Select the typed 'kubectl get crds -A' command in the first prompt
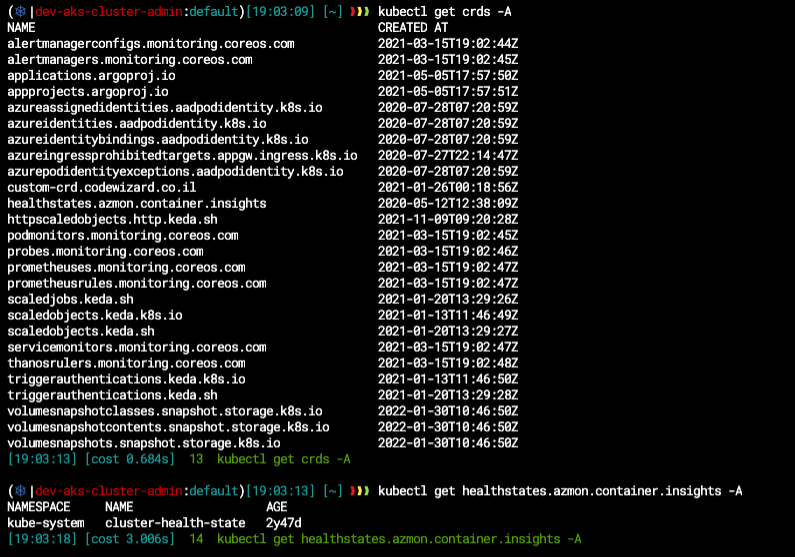Image resolution: width=795 pixels, height=557 pixels. [445, 11]
